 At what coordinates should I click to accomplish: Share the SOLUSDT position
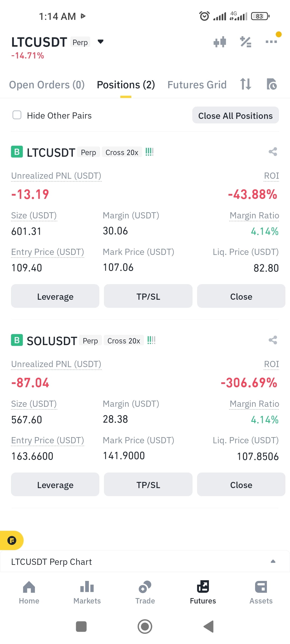[x=273, y=340]
